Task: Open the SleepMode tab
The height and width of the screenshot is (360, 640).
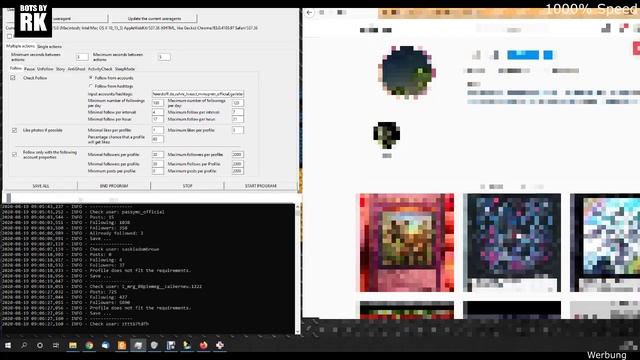Action: [x=124, y=69]
